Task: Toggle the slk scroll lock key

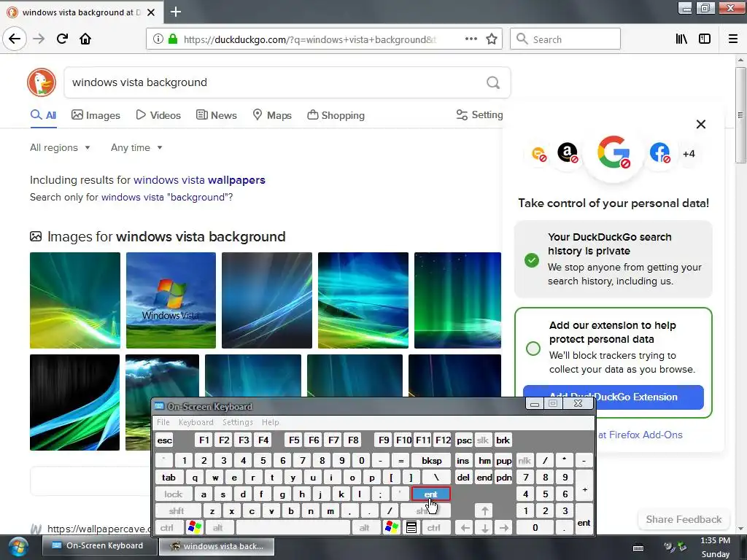Action: 483,440
